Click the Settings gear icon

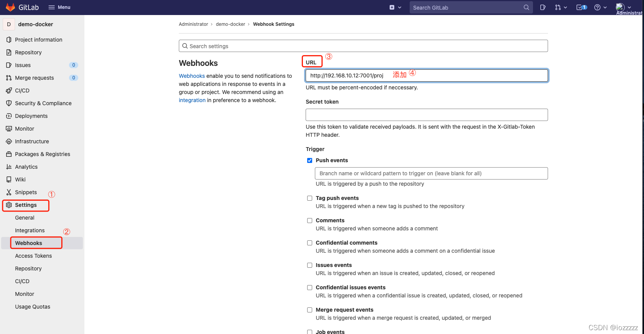point(9,205)
